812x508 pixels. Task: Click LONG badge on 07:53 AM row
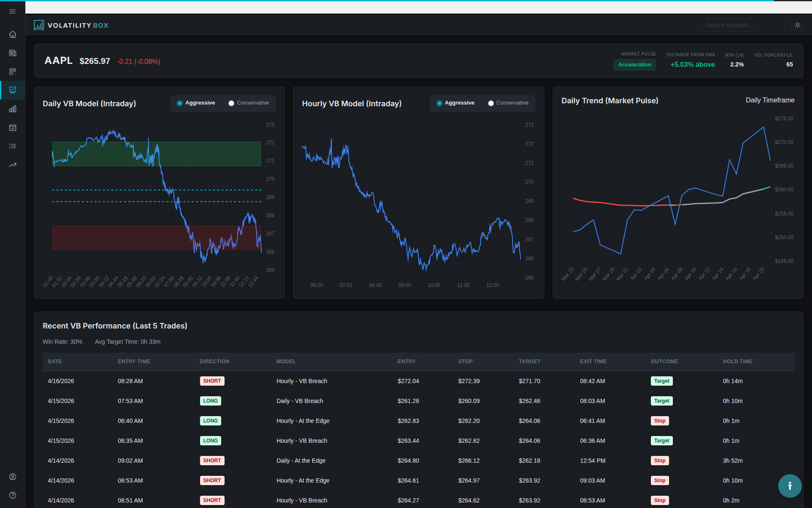coord(210,401)
